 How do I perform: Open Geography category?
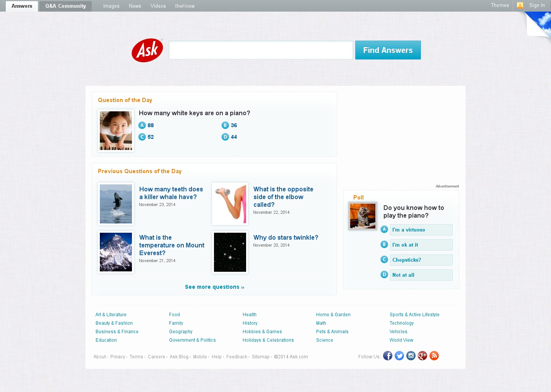[181, 332]
